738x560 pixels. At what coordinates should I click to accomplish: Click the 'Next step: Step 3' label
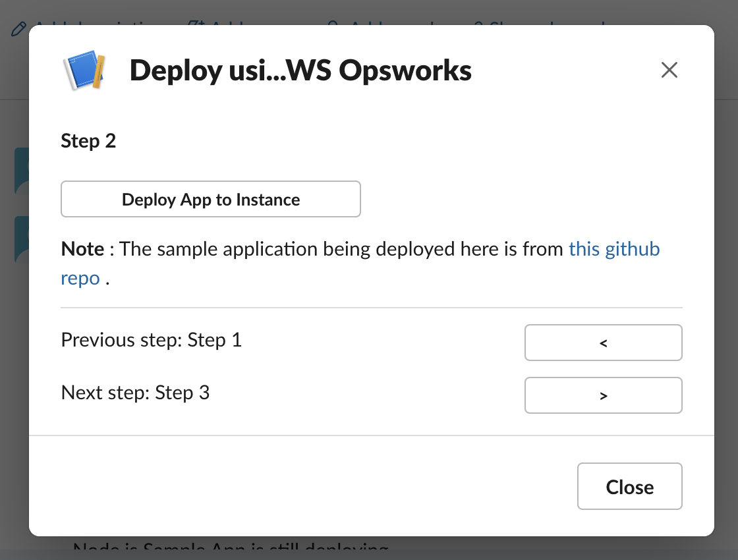(x=136, y=393)
